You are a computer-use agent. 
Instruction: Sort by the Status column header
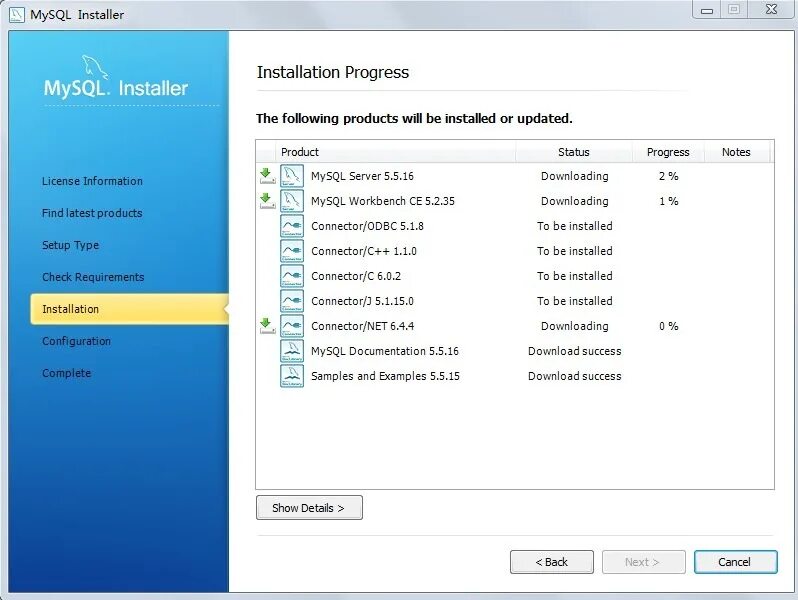pyautogui.click(x=574, y=152)
